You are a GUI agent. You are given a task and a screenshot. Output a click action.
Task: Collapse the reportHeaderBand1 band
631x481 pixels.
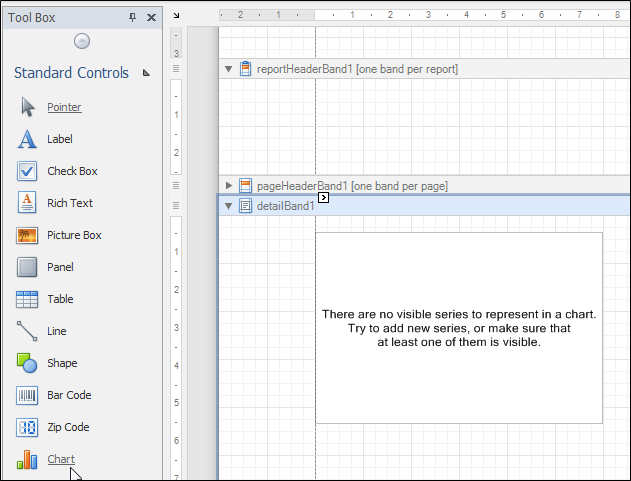(x=229, y=69)
